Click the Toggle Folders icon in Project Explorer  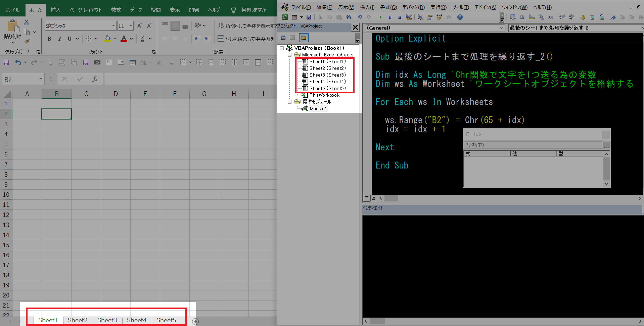[x=303, y=38]
